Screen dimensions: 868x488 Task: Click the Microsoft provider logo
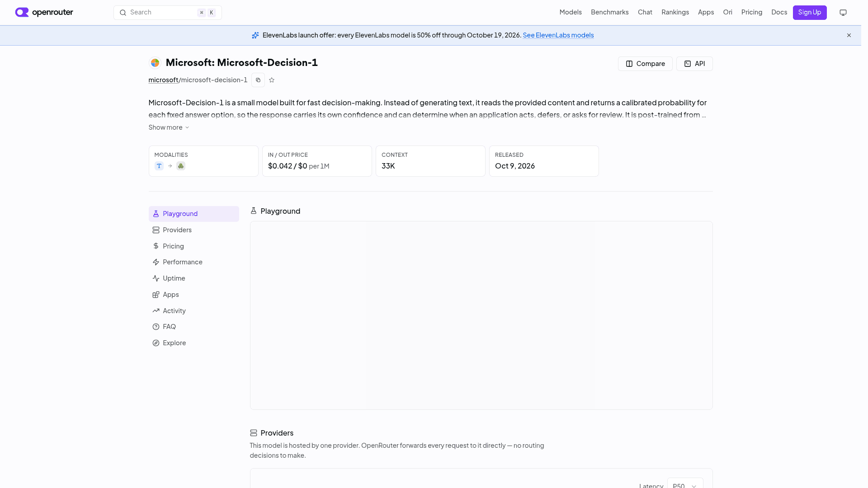point(155,63)
